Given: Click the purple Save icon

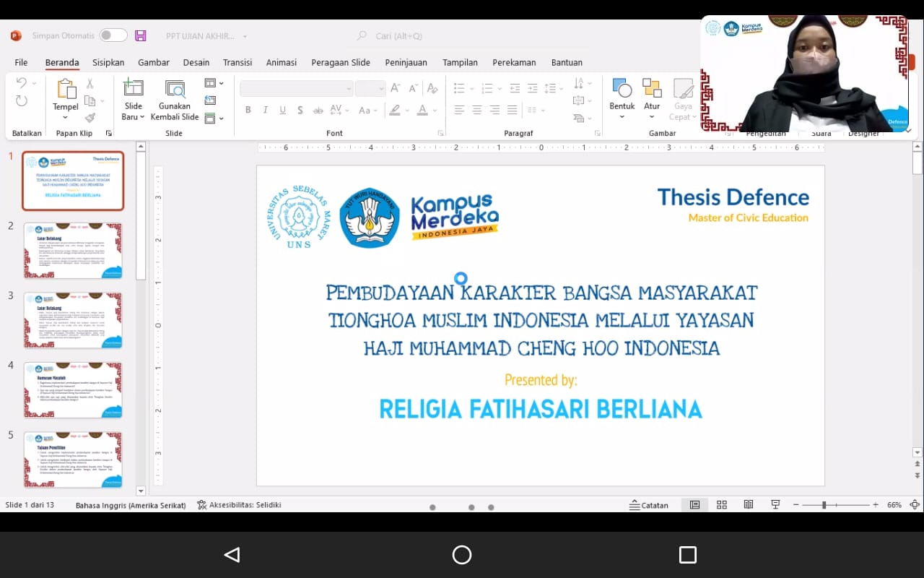Looking at the screenshot, I should point(141,35).
